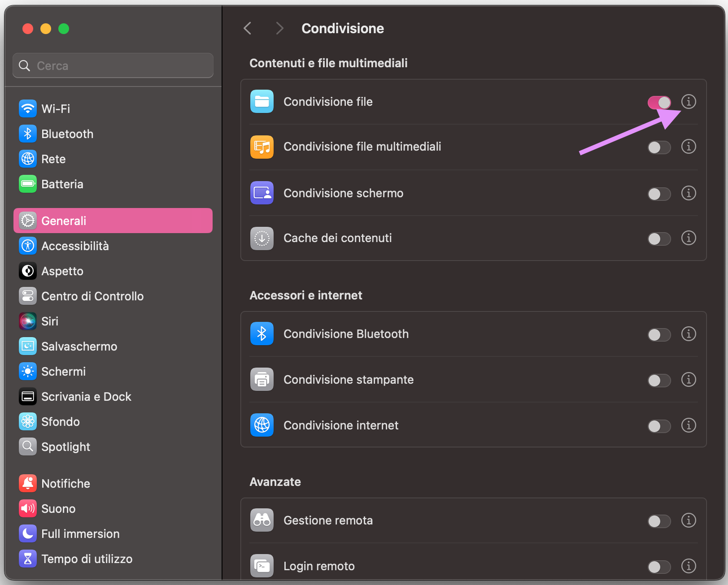Screen dimensions: 728x585
Task: Disable the Condivisione file toggle
Action: click(x=659, y=102)
